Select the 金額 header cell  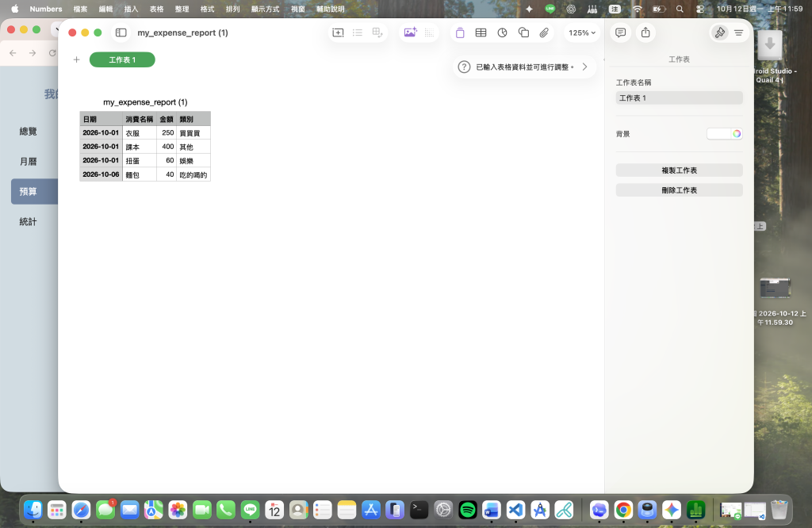click(x=167, y=119)
